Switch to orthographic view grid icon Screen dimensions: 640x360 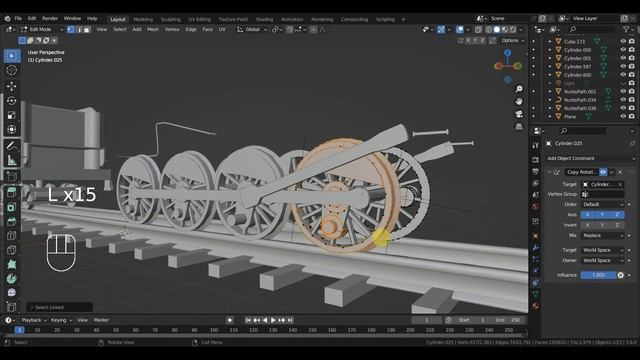[x=519, y=127]
